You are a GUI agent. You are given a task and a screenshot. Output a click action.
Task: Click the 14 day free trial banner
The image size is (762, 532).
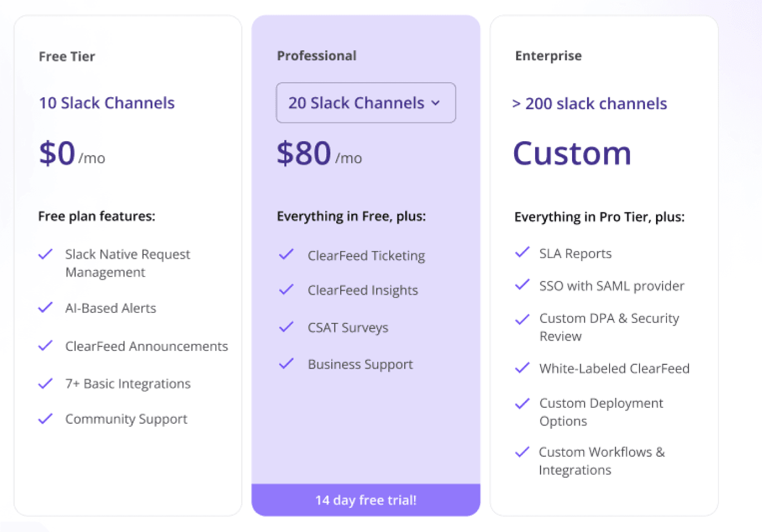coord(366,500)
